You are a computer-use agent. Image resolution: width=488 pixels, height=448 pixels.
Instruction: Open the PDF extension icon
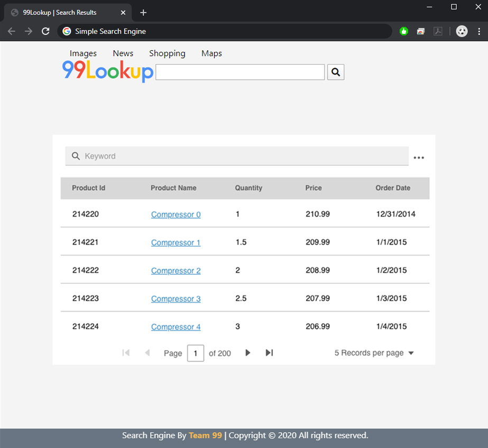[x=438, y=31]
